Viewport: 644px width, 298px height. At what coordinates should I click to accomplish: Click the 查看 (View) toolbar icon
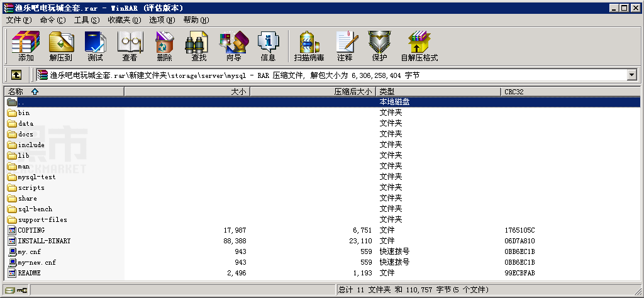130,41
